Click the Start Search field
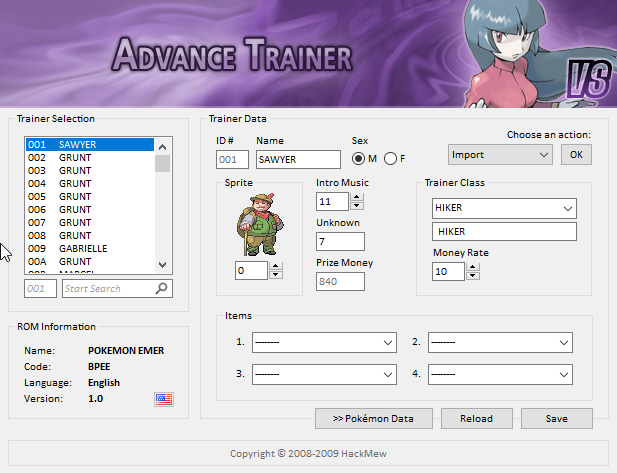Image resolution: width=617 pixels, height=473 pixels. coord(117,288)
